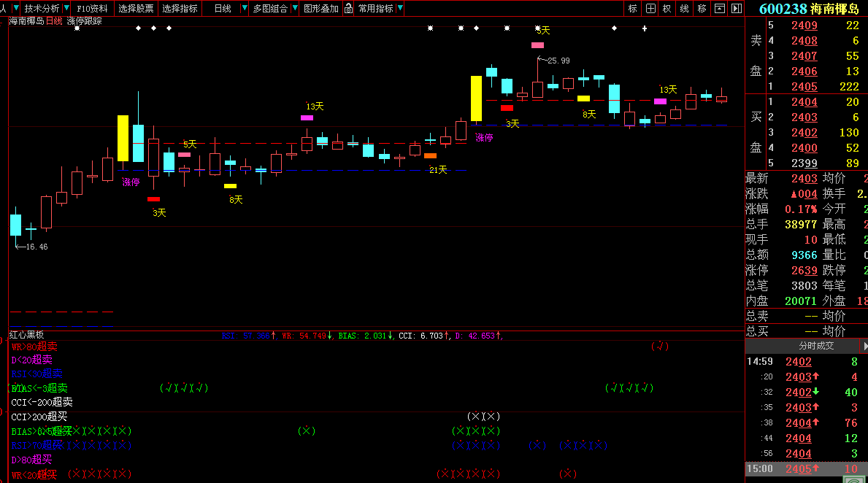Click the 选择指标 button

[x=180, y=9]
